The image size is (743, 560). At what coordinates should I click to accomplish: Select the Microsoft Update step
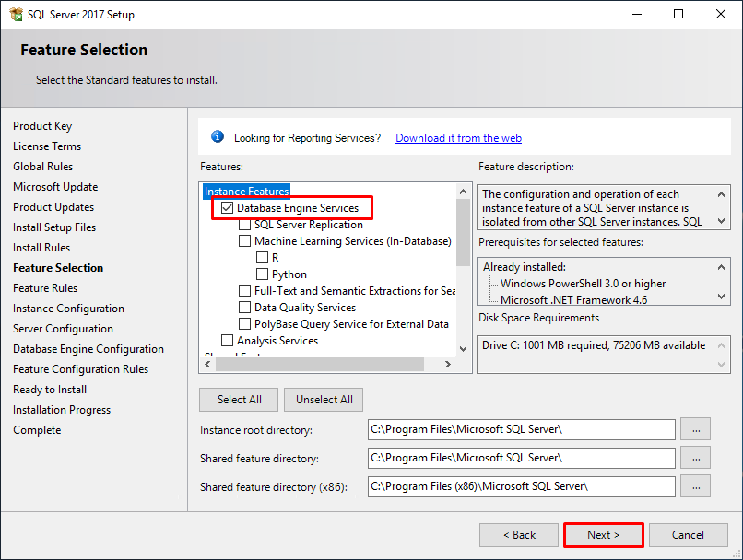click(x=55, y=187)
